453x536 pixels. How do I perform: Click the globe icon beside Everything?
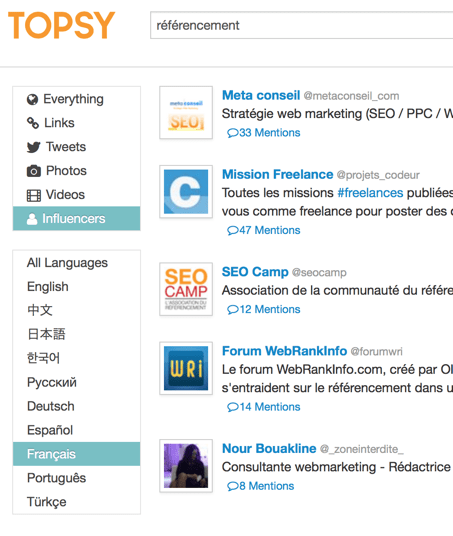coord(32,99)
